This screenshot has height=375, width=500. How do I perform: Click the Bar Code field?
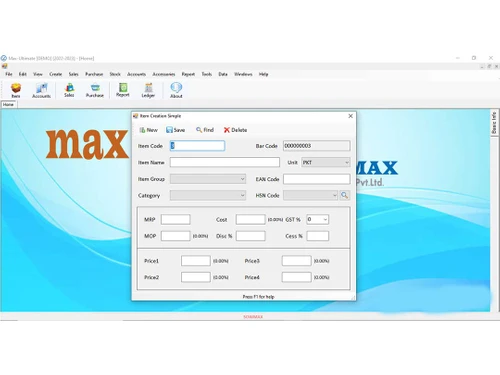[316, 146]
